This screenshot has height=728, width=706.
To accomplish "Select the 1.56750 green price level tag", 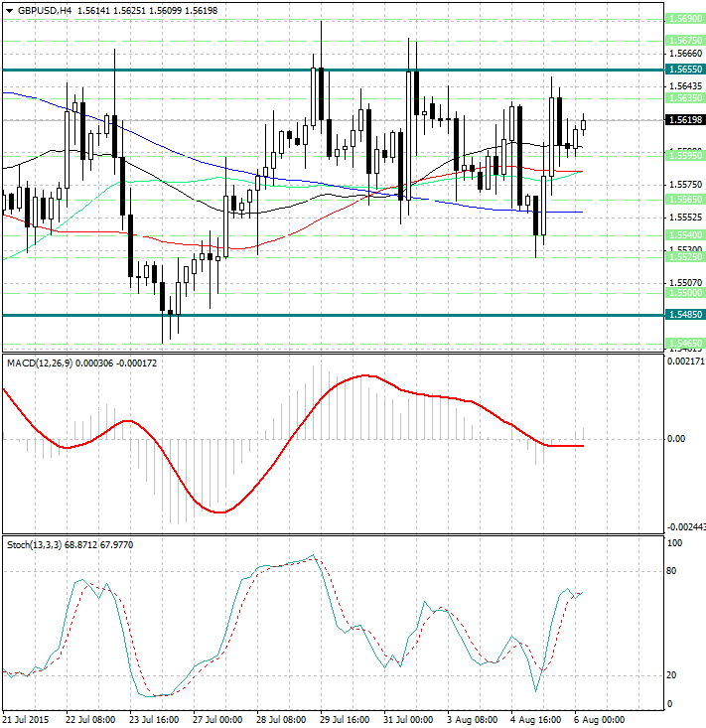I will coord(685,40).
